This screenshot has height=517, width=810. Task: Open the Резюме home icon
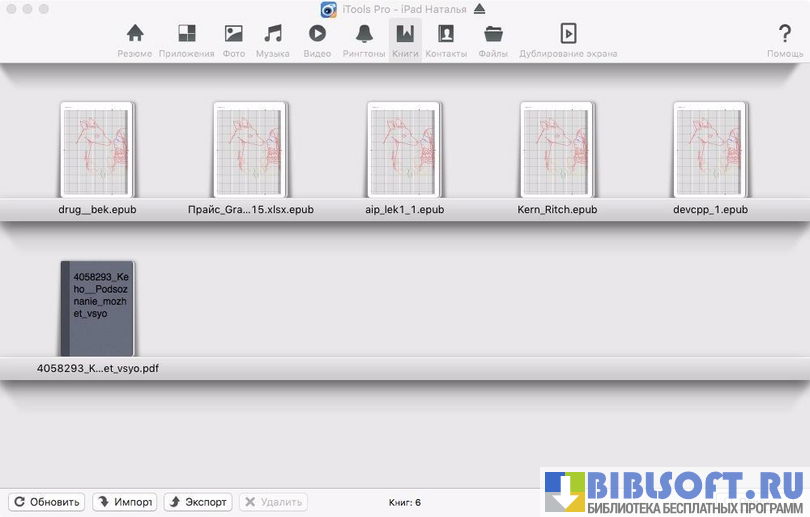tap(134, 40)
